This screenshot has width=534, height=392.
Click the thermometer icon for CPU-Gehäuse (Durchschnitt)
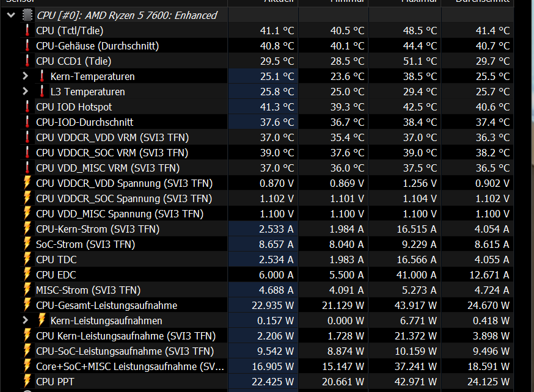27,46
